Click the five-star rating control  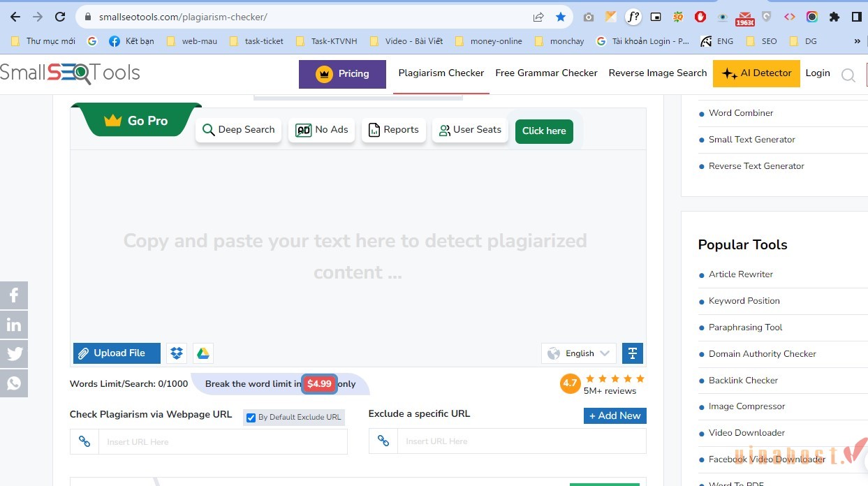point(614,378)
